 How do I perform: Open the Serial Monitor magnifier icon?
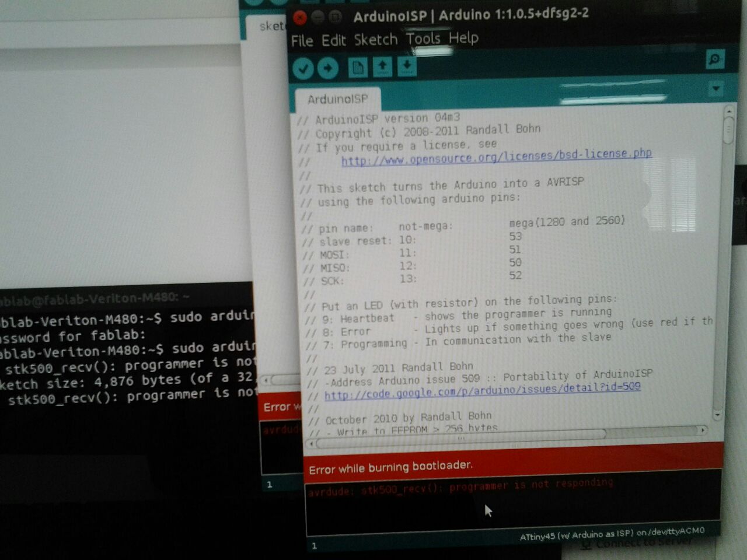point(715,60)
